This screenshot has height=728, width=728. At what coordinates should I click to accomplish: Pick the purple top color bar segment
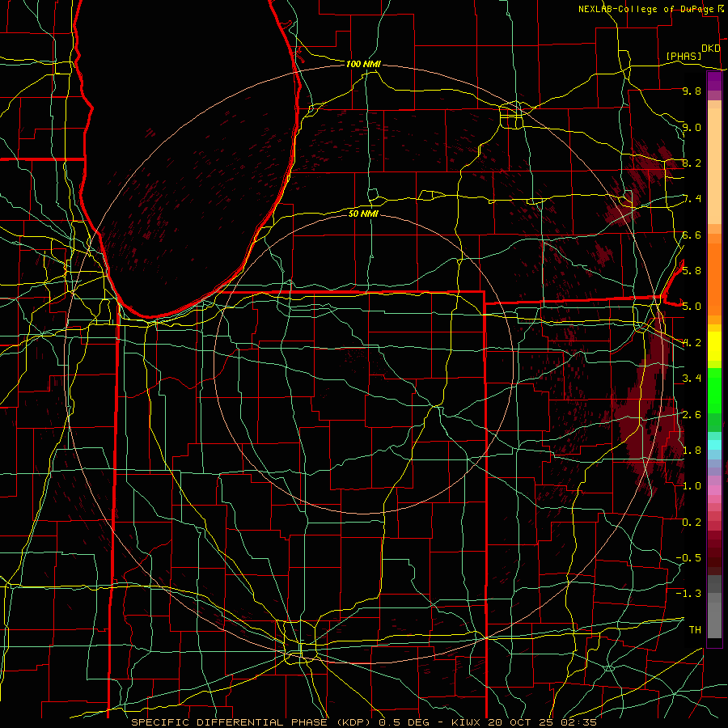coord(714,82)
